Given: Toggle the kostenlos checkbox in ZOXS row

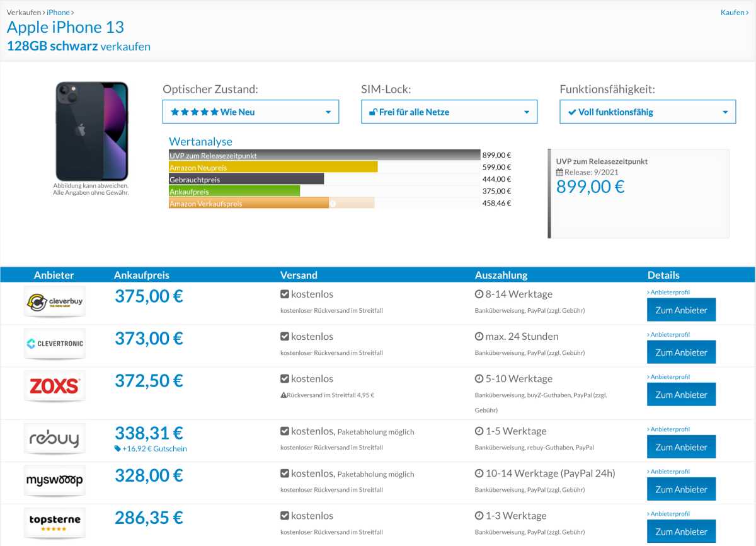Looking at the screenshot, I should click(285, 379).
